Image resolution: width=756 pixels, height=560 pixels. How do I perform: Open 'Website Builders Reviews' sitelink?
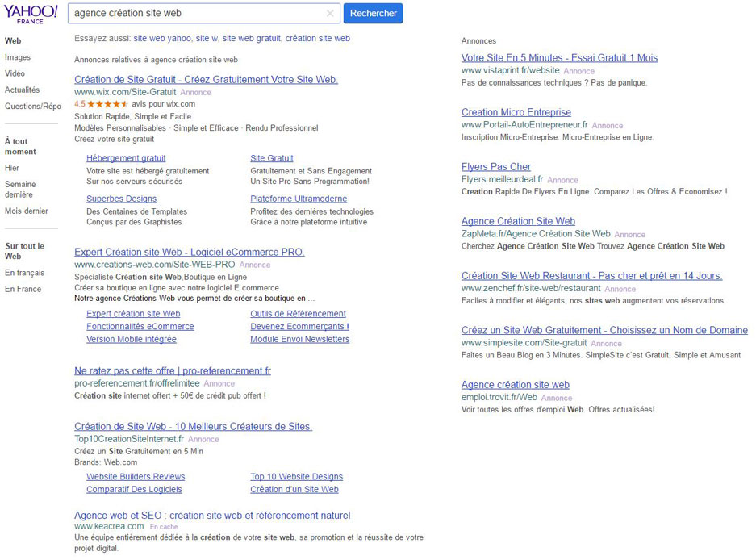pos(136,477)
